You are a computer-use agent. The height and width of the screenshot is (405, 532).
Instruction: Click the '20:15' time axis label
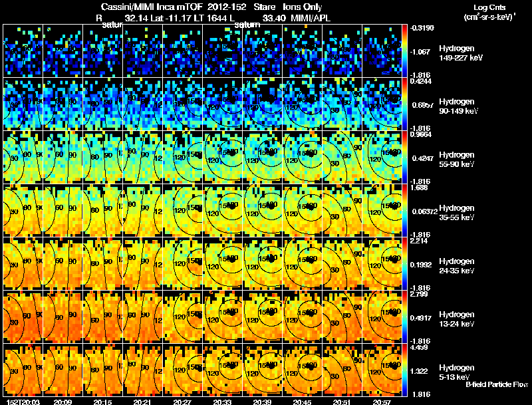pos(103,402)
